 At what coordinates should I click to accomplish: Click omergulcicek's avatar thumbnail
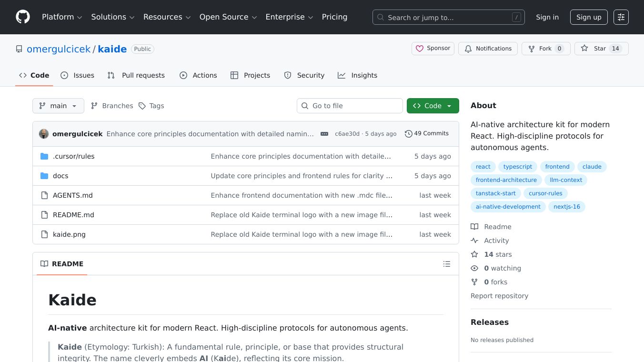[44, 134]
